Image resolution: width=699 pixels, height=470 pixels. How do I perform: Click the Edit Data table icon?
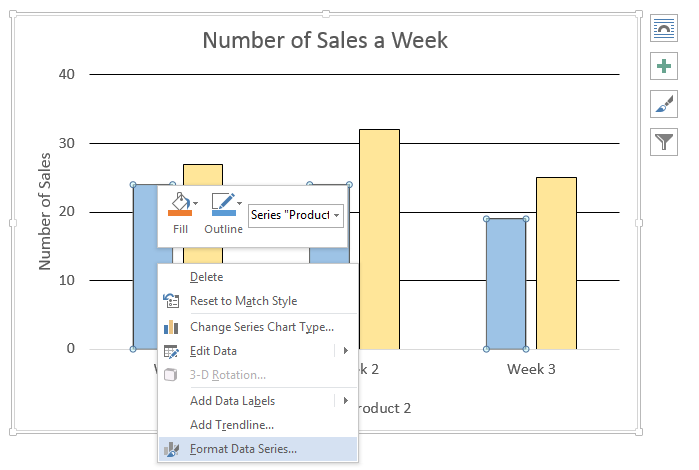coord(171,351)
